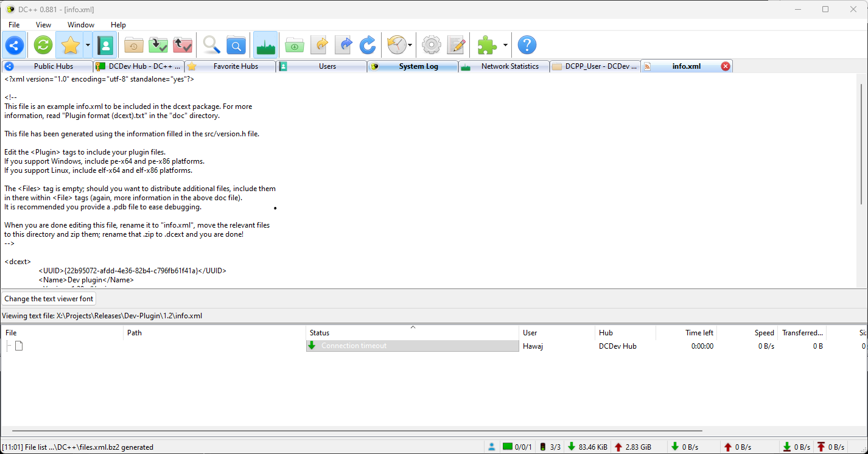Image resolution: width=868 pixels, height=454 pixels.
Task: Expand the transfer row tree node
Action: [x=9, y=346]
